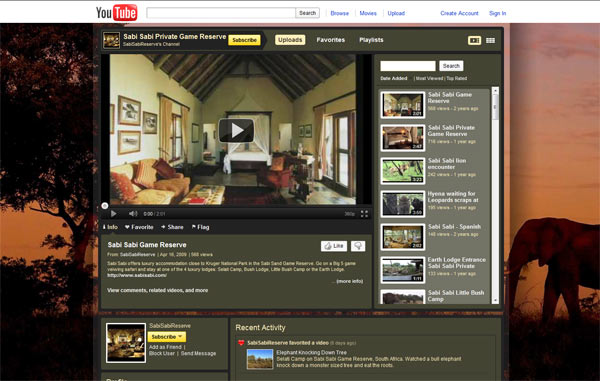Image resolution: width=600 pixels, height=381 pixels.
Task: Open the Playlists tab
Action: tap(371, 40)
